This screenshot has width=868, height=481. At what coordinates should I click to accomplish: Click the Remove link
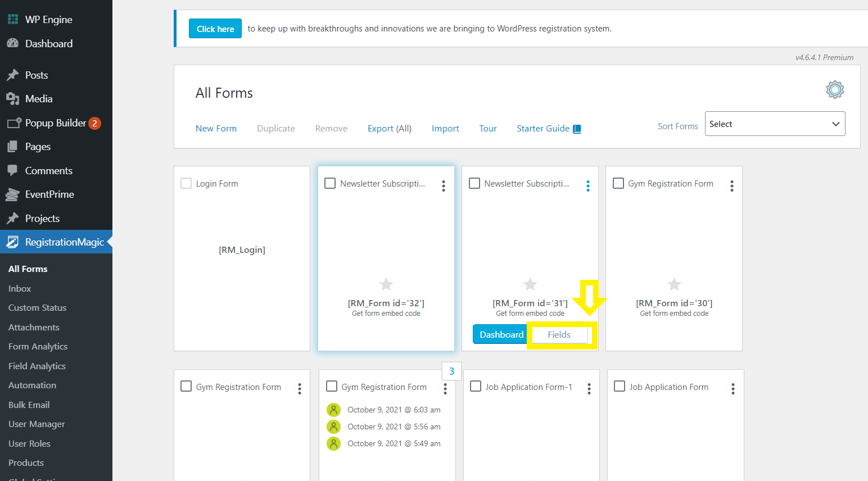[x=331, y=129]
